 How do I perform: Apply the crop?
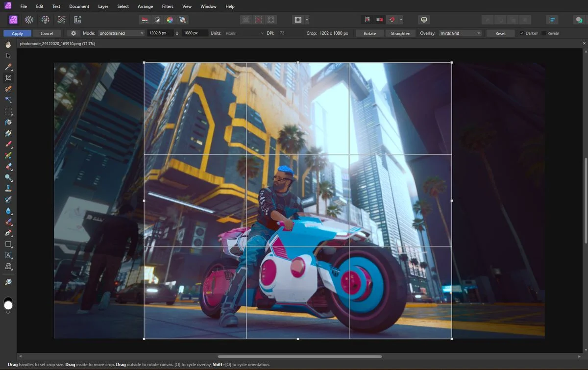[17, 33]
